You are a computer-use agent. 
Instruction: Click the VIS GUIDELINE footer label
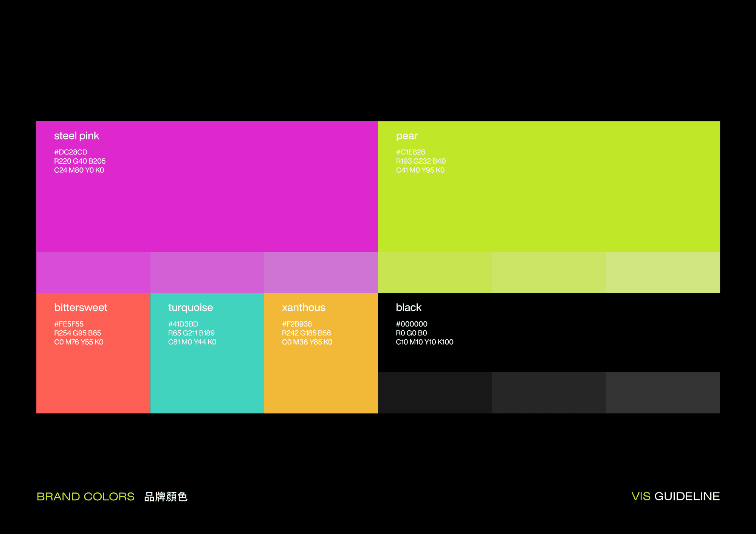[675, 496]
